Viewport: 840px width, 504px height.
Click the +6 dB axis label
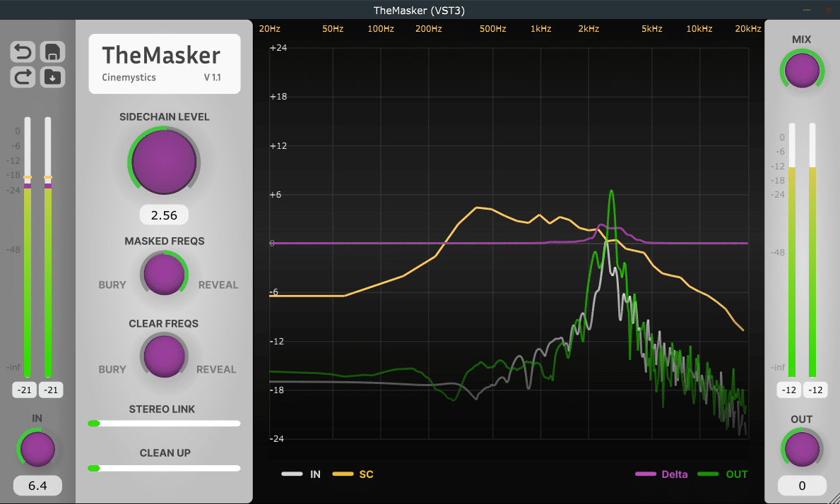pyautogui.click(x=276, y=194)
